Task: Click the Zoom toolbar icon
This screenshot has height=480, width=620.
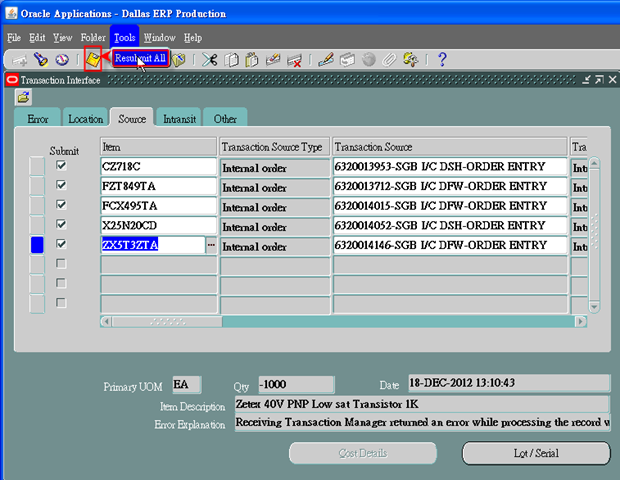Action: [347, 60]
